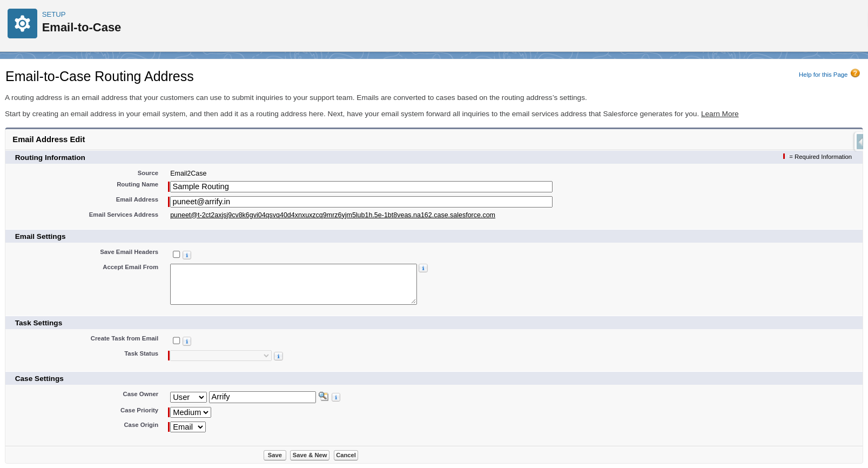The width and height of the screenshot is (868, 468).
Task: Click the Email Address Edit heading
Action: (x=49, y=139)
